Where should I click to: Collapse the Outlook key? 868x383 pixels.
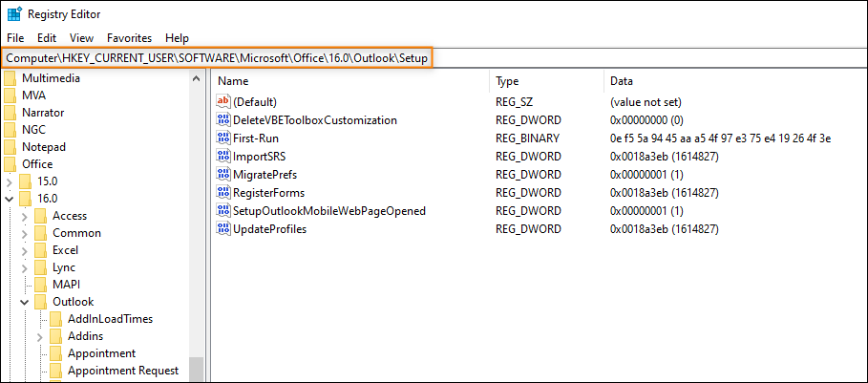(x=25, y=302)
